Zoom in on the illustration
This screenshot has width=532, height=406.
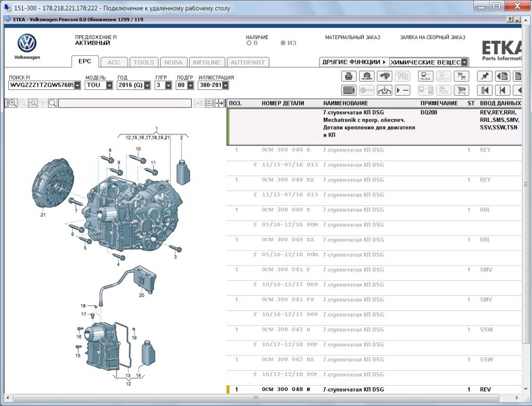tap(13, 103)
